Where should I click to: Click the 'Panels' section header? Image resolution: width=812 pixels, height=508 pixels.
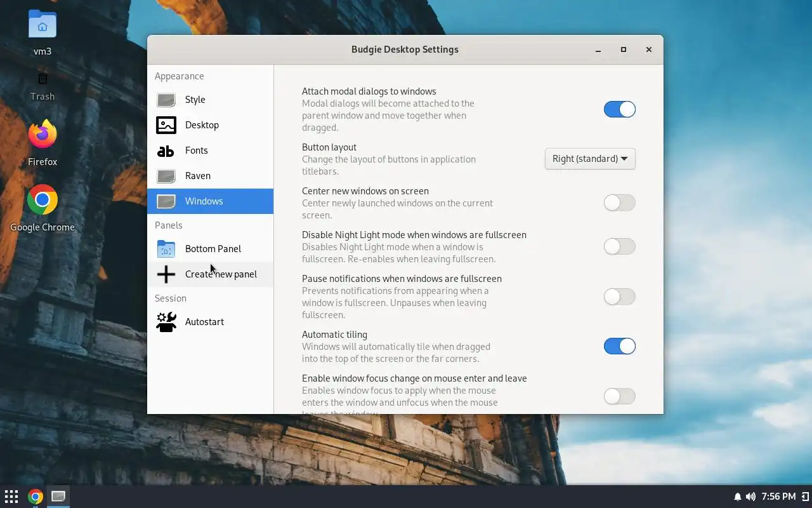(169, 225)
